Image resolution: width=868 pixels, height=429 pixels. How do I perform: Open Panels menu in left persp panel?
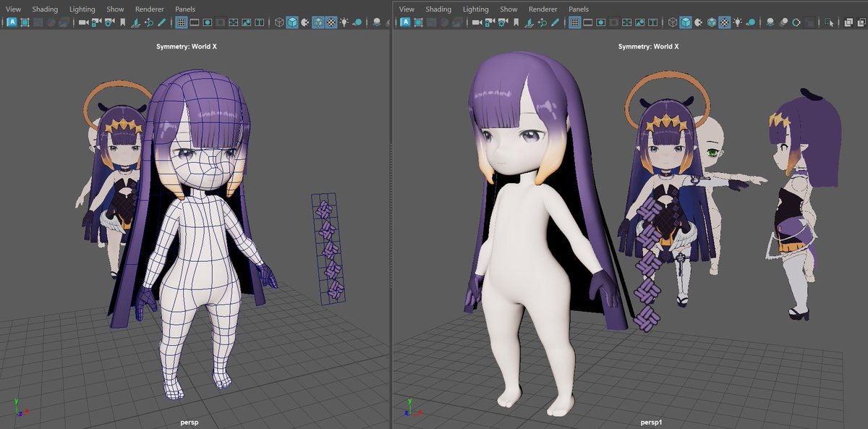185,9
